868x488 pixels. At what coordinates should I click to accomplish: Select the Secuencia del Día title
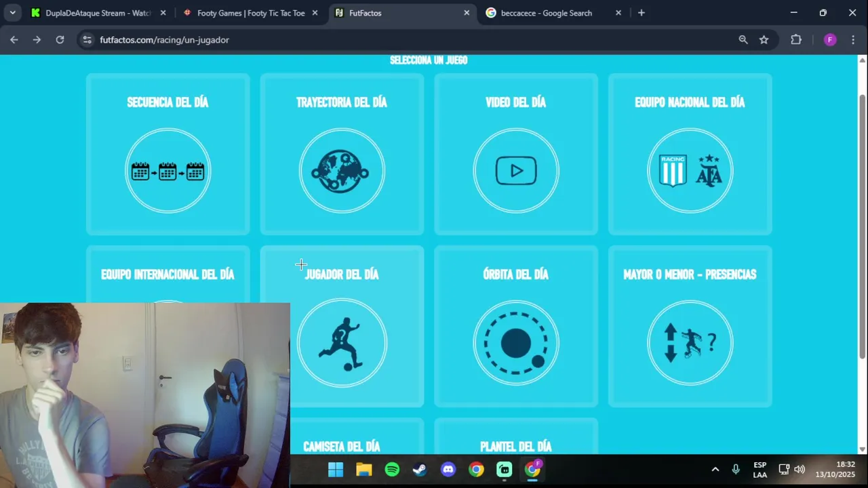(x=167, y=102)
